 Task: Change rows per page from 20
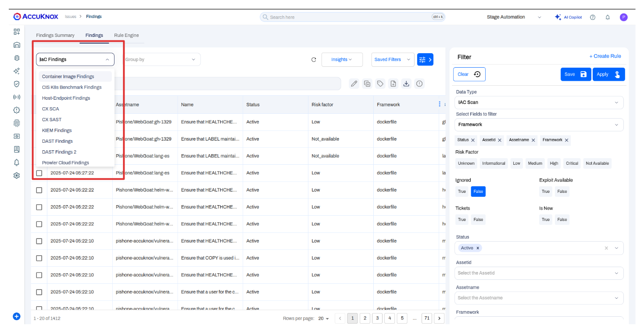pyautogui.click(x=323, y=319)
